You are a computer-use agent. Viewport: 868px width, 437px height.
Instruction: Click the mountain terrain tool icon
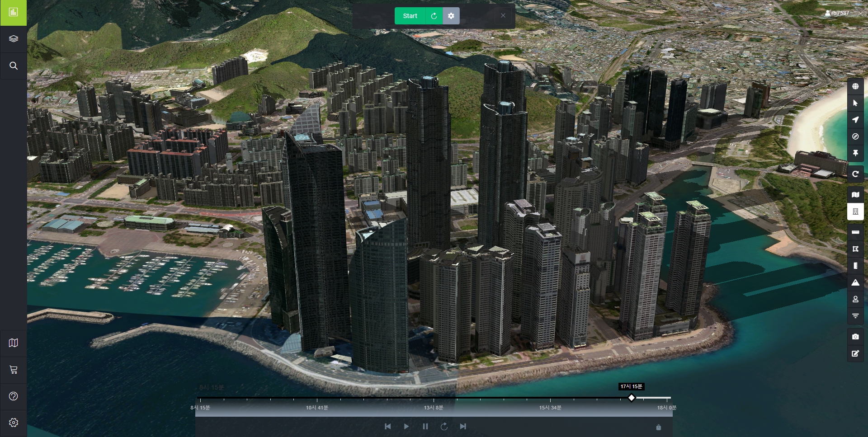[x=855, y=282]
